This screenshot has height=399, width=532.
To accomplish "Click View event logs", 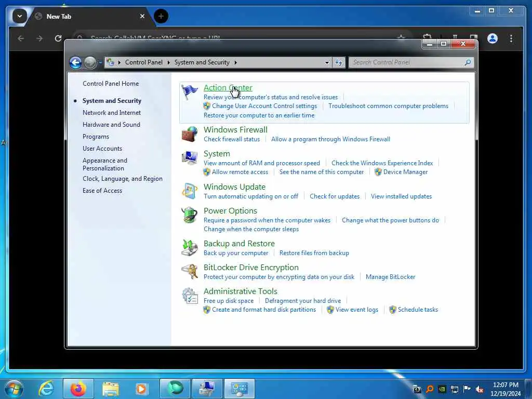I will coord(356,310).
